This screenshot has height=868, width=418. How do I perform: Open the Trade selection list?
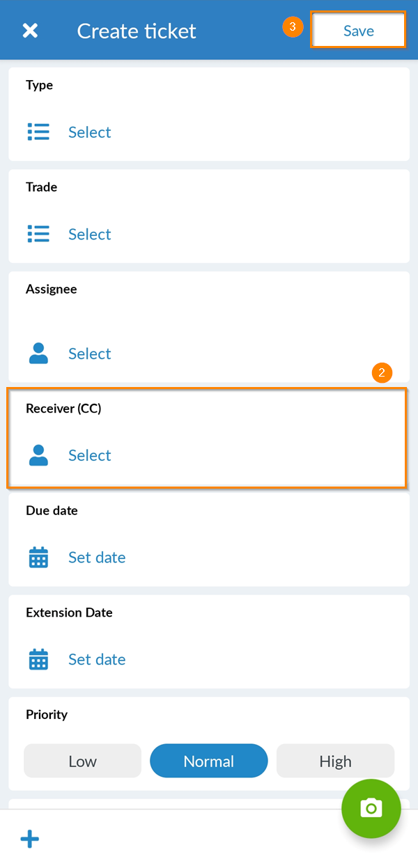point(89,234)
